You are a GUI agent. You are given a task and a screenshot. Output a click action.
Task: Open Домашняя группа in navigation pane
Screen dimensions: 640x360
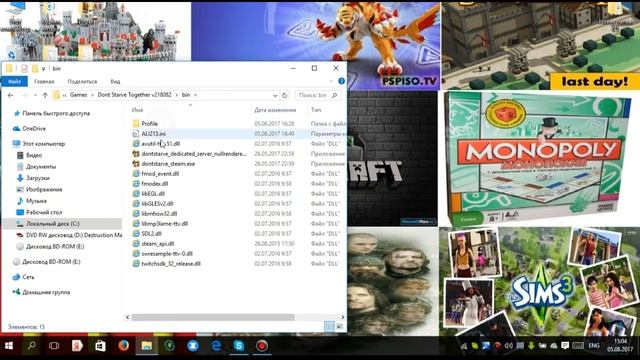point(46,292)
